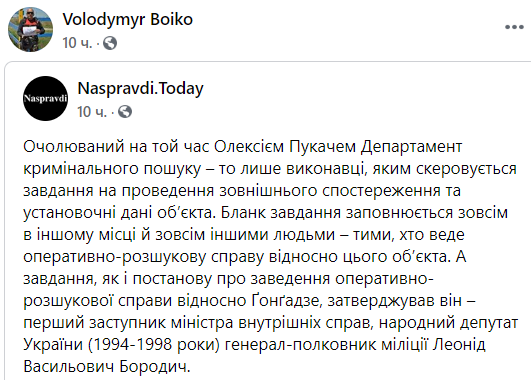Click the 10 ч. timestamp under Volodymyr Boiko
The height and width of the screenshot is (380, 531).
click(77, 43)
